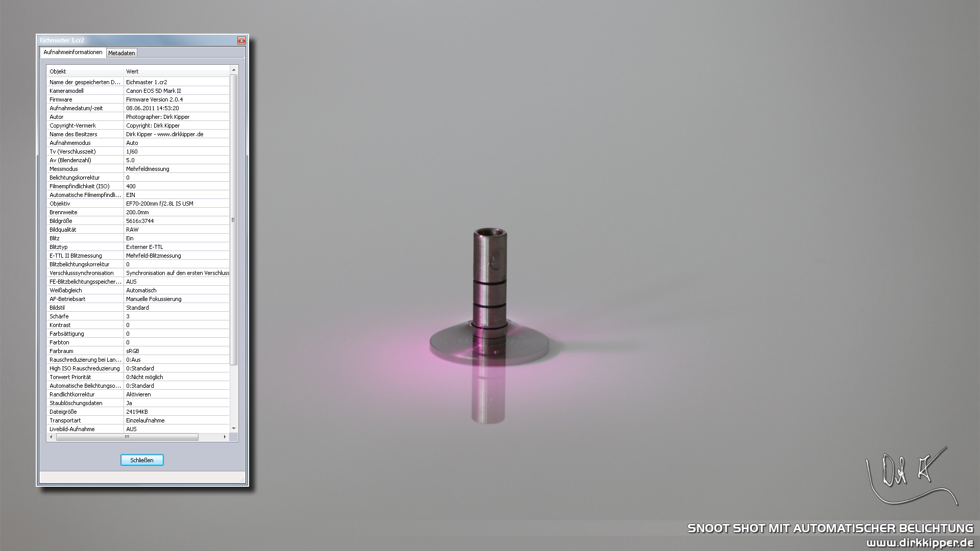Click the vertical scrollbar thumb
The width and height of the screenshot is (980, 551).
234,219
